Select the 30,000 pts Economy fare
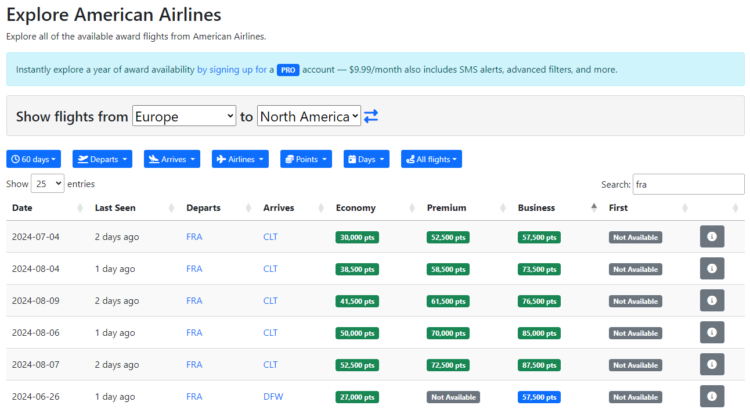This screenshot has height=409, width=750. tap(357, 237)
